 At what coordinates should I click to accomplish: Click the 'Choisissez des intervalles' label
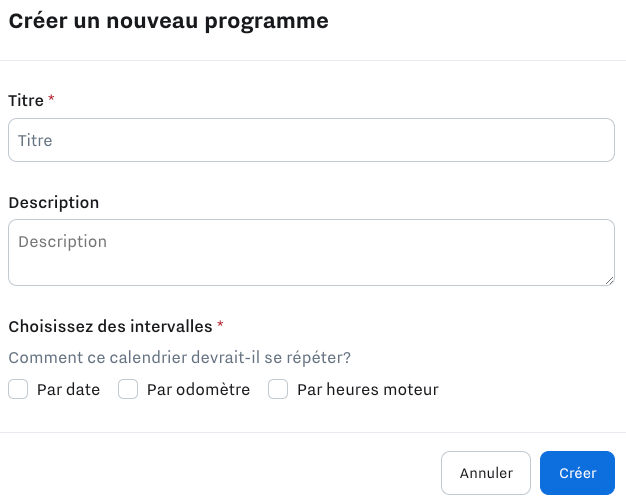pos(110,326)
